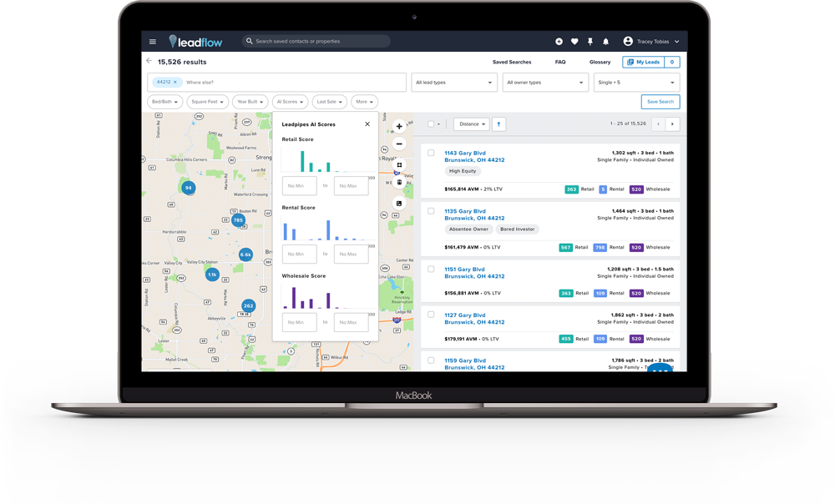
Task: Zoom out on the map
Action: click(x=399, y=144)
